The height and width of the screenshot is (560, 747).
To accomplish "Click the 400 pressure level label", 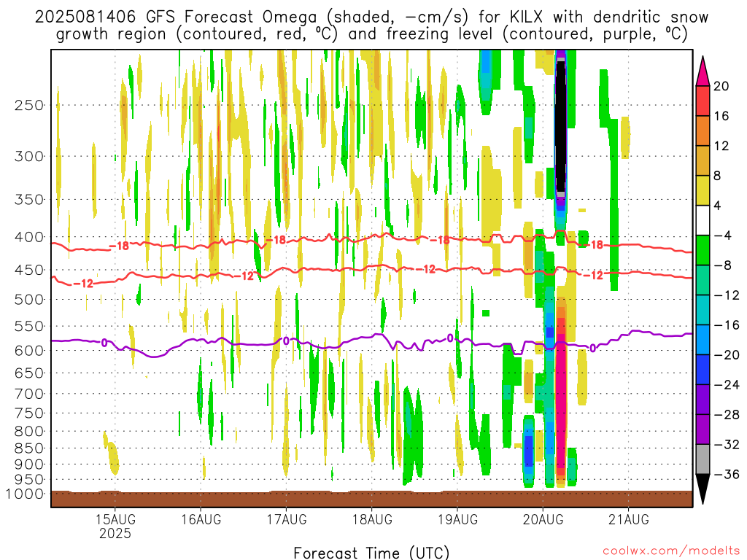I will pyautogui.click(x=29, y=237).
